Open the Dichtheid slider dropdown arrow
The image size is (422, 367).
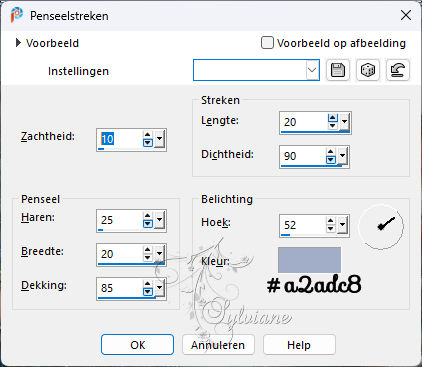tap(342, 156)
